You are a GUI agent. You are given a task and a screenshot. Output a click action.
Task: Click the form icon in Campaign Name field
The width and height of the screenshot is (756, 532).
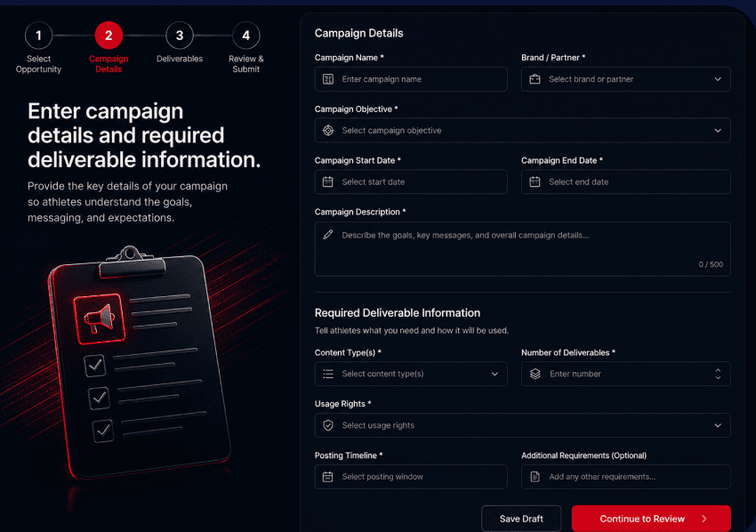click(328, 79)
